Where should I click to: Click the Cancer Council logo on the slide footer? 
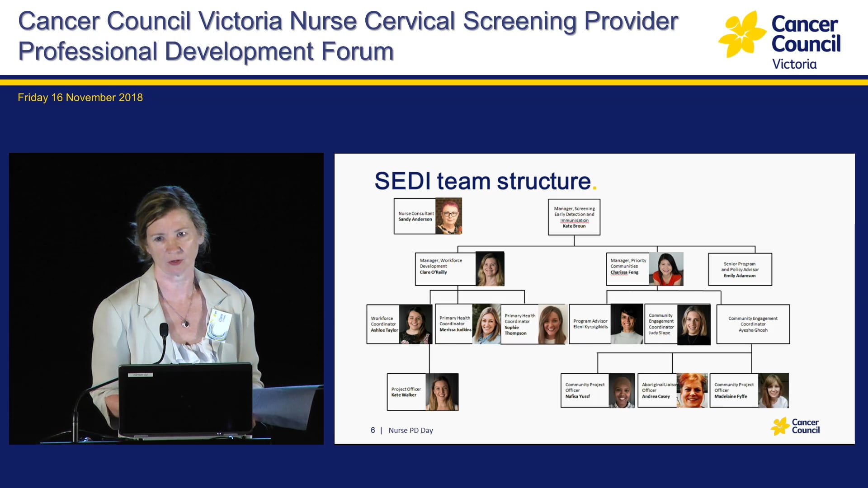(x=796, y=426)
